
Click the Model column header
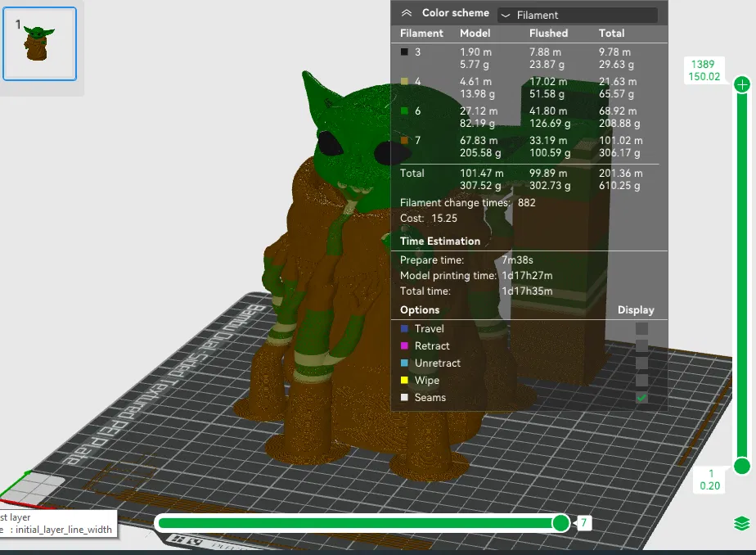(475, 34)
